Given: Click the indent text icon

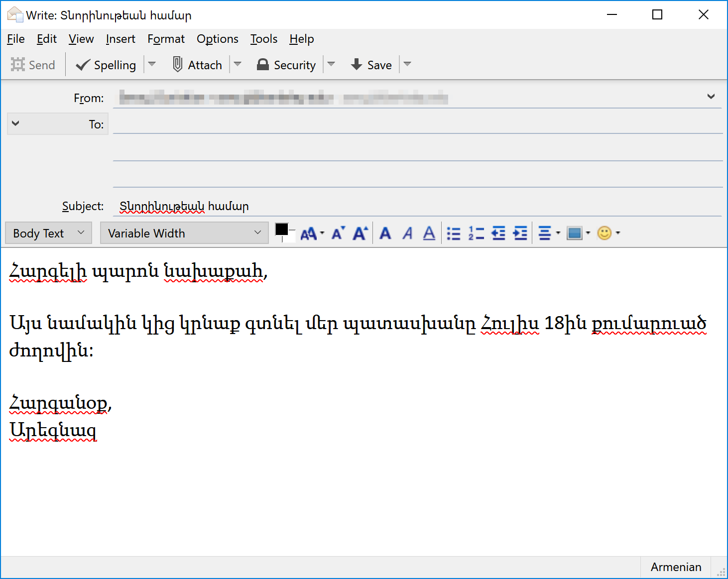Looking at the screenshot, I should tap(520, 233).
